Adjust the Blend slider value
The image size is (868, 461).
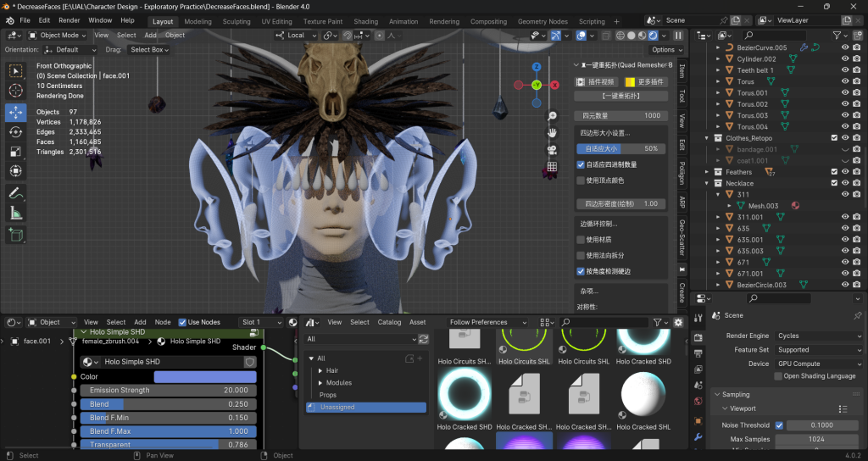pos(169,404)
